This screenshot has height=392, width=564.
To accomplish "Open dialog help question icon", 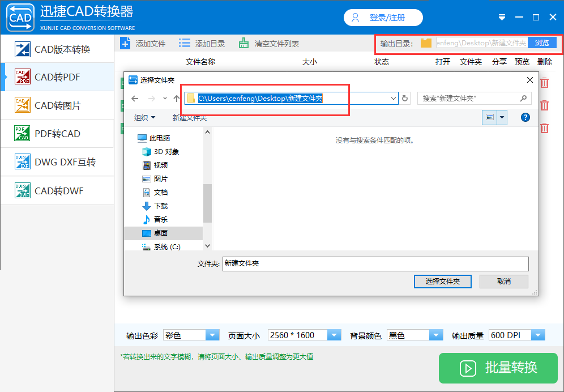I will [525, 117].
